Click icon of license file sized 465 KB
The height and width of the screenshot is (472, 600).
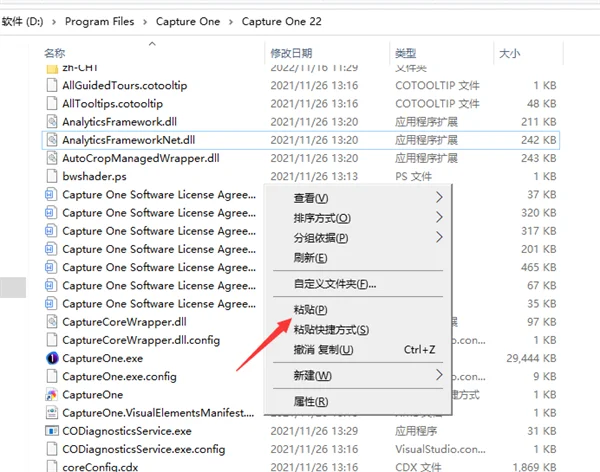point(51,267)
